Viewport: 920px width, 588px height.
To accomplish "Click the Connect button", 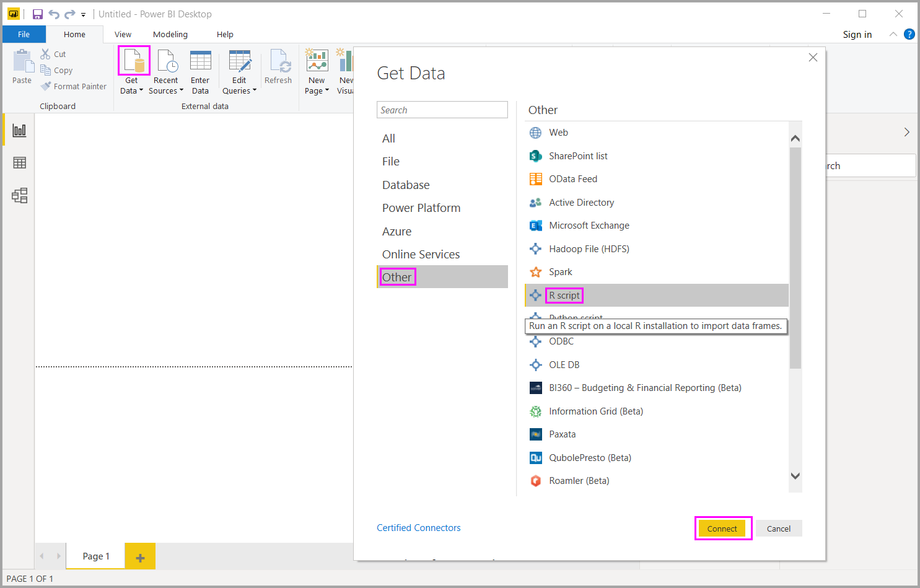I will (x=722, y=529).
